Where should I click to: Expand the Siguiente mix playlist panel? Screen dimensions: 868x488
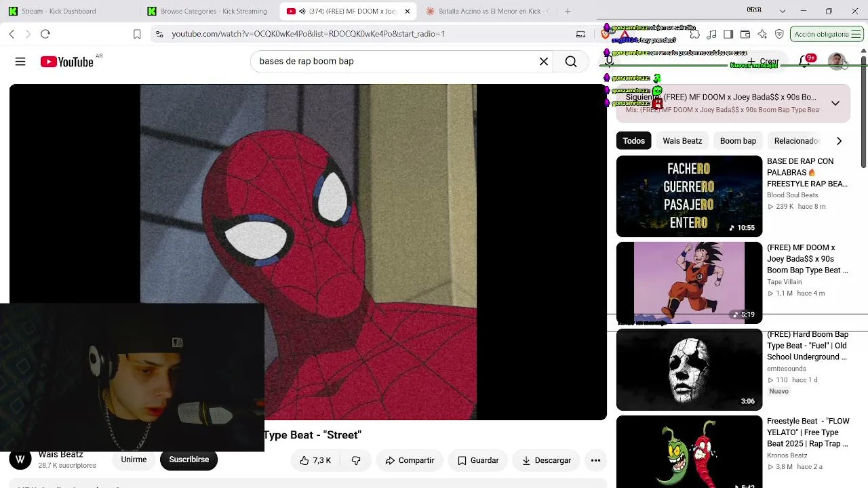pyautogui.click(x=835, y=103)
